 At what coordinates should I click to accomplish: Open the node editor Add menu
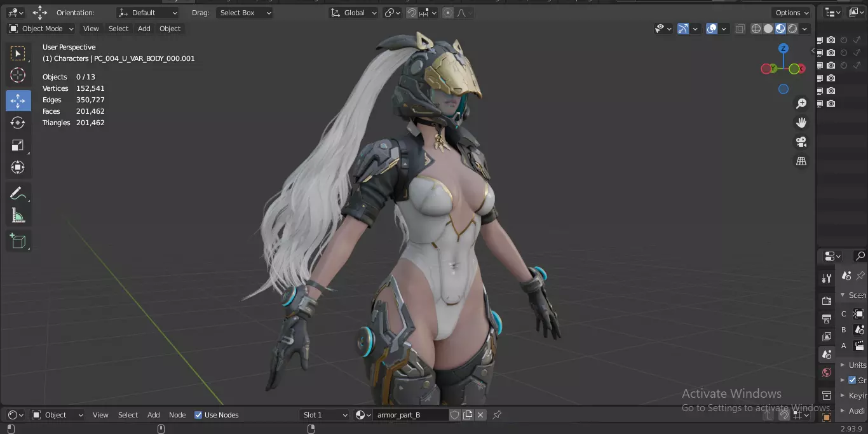[x=154, y=415]
